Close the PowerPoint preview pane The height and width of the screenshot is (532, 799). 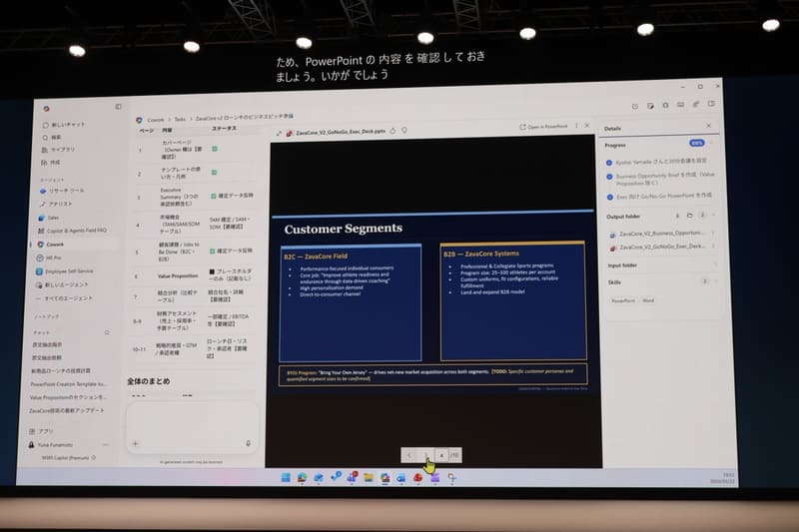[x=587, y=125]
